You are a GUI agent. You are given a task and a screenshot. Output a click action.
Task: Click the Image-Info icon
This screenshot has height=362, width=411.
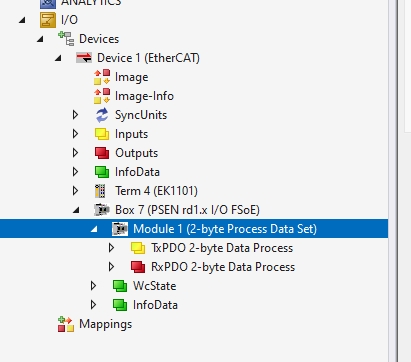click(x=102, y=96)
